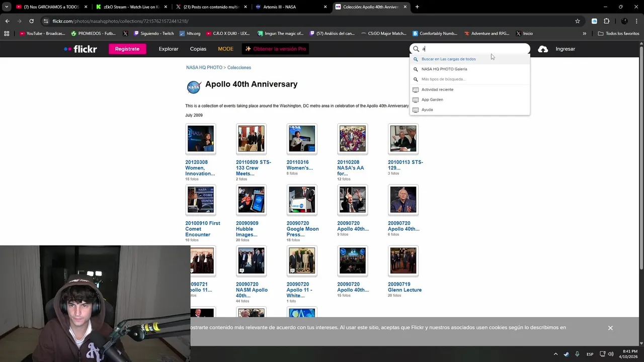Select NASA HQ PHOTO Galería search suggestion
This screenshot has width=644, height=362.
470,69
